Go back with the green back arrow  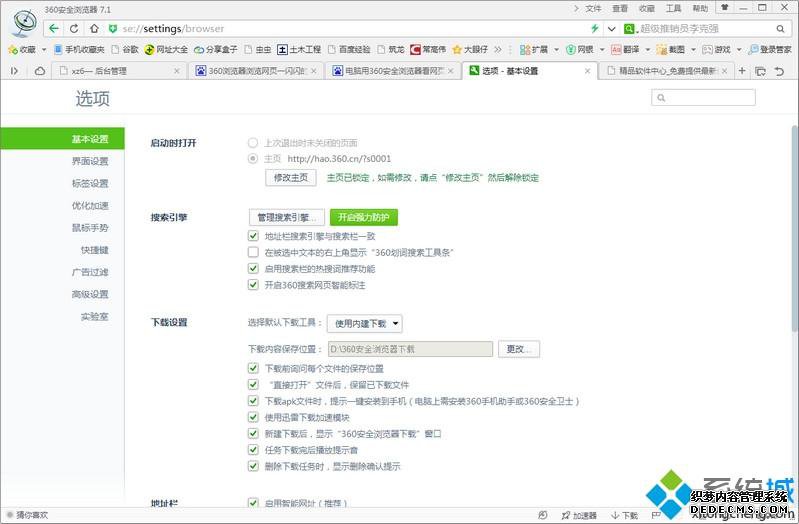[x=54, y=29]
